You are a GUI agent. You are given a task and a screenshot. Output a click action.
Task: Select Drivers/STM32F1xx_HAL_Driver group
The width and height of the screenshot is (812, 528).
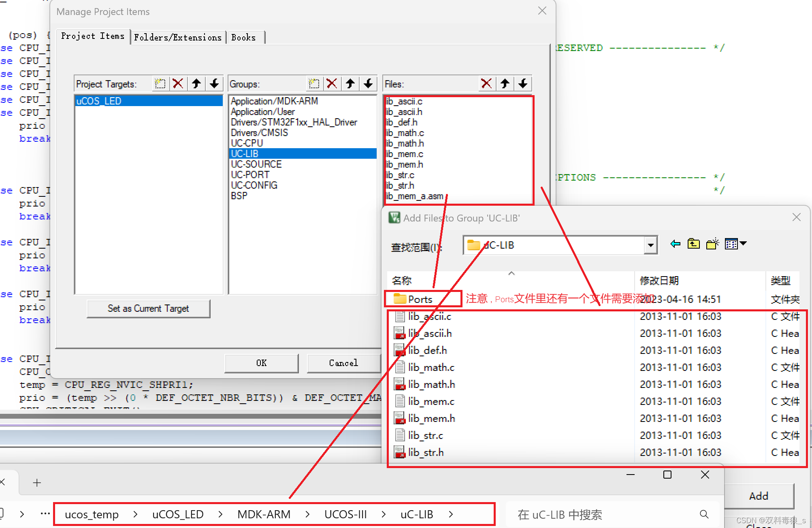(x=303, y=122)
